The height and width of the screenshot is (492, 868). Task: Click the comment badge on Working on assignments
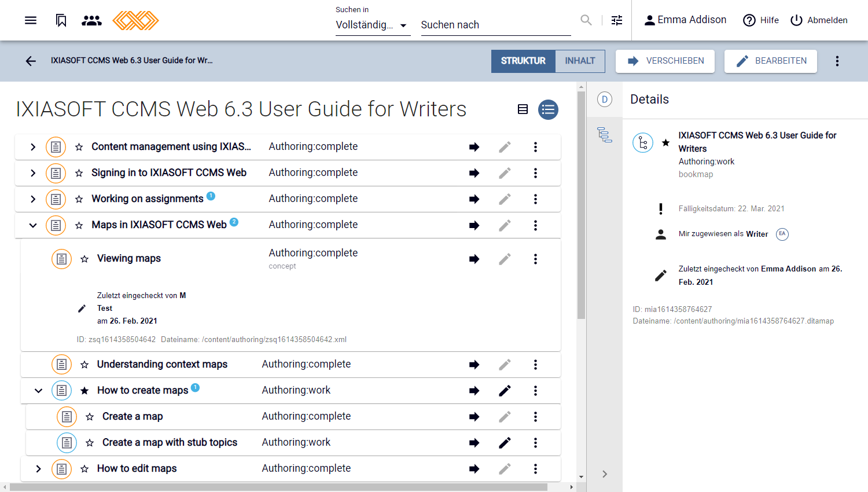tap(211, 196)
